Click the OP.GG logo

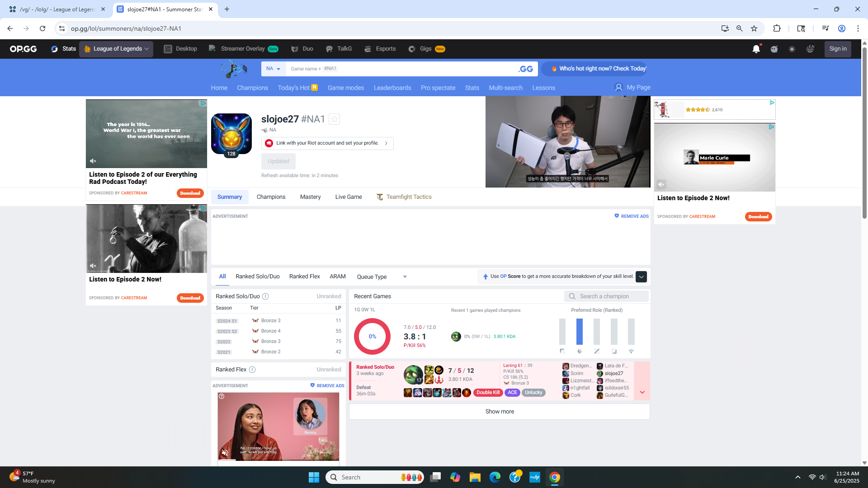coord(24,49)
